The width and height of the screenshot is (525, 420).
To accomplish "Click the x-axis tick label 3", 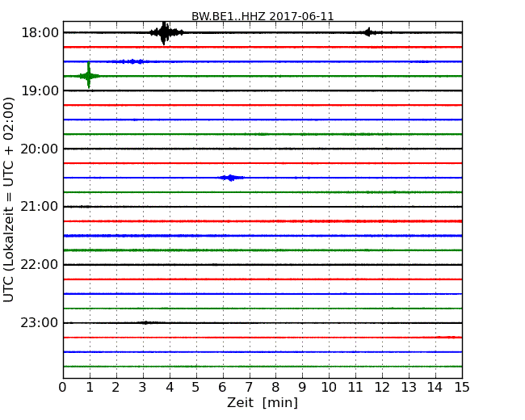I will click(x=143, y=388).
